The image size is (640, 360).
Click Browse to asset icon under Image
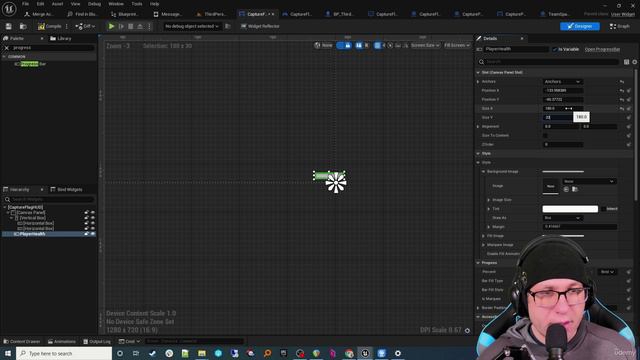click(x=575, y=189)
